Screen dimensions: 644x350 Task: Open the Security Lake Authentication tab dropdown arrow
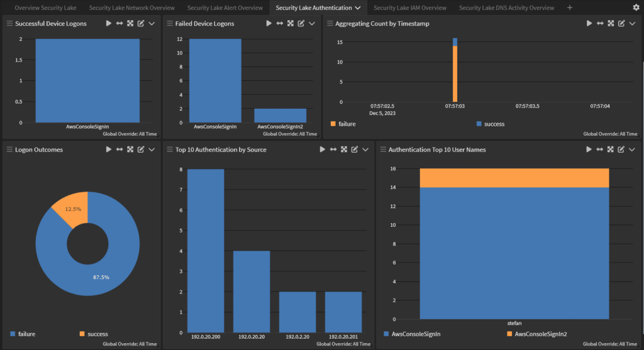358,8
